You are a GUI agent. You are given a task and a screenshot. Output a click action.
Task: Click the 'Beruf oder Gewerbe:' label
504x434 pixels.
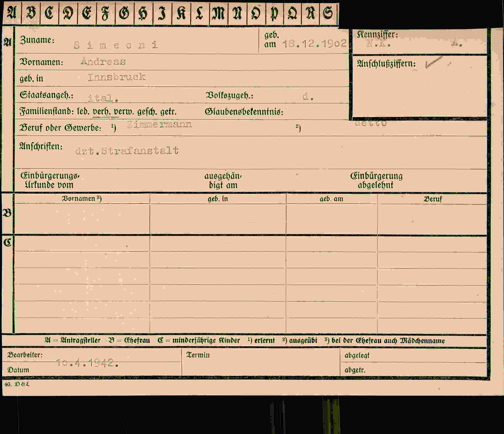point(60,128)
